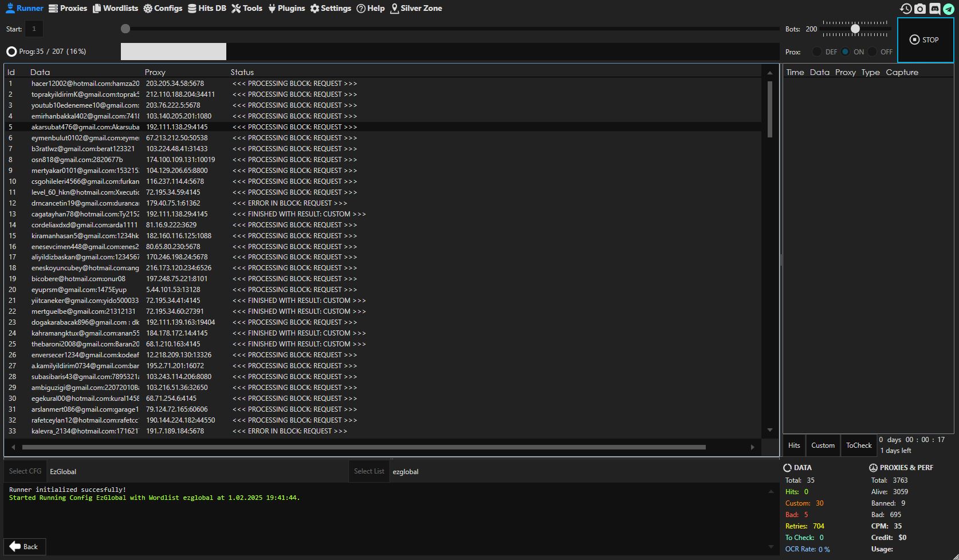Select the EzGlobal config name
Screen dimensions: 959x560
click(63, 472)
